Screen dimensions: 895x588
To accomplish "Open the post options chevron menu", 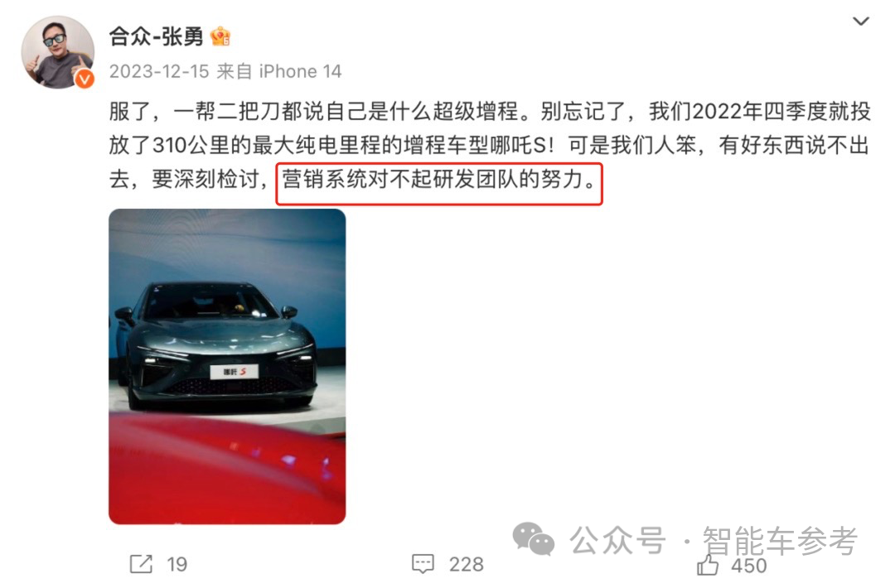I will (860, 22).
